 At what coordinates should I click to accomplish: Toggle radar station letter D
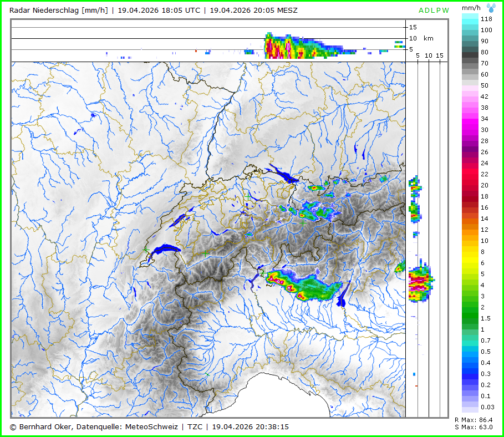point(427,11)
